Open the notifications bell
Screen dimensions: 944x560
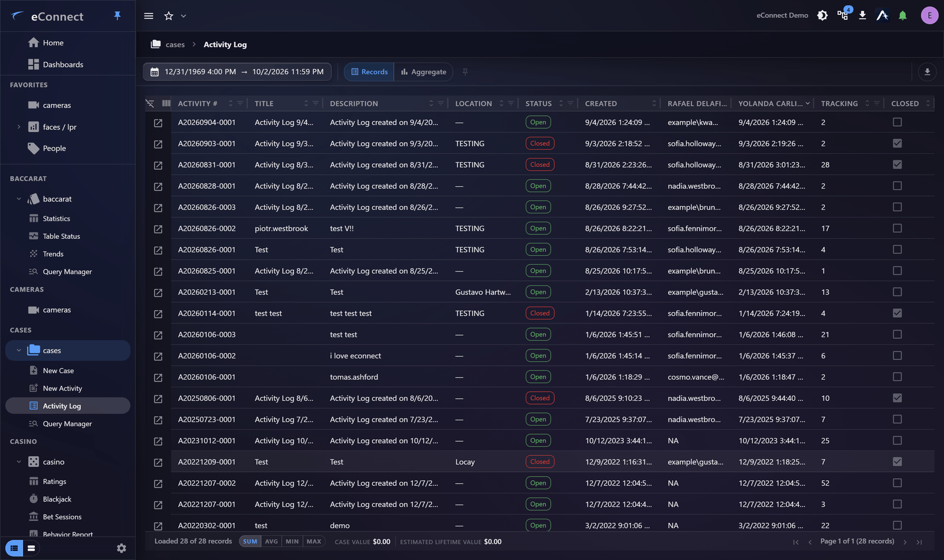pyautogui.click(x=903, y=15)
